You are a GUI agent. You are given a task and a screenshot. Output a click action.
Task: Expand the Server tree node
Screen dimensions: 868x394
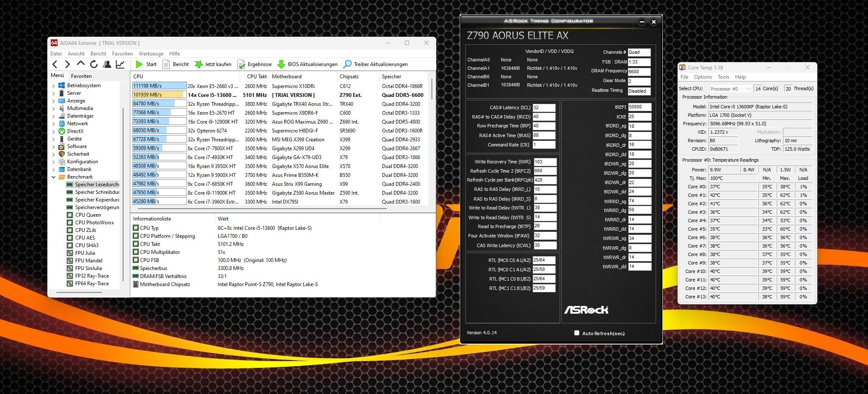[x=54, y=93]
